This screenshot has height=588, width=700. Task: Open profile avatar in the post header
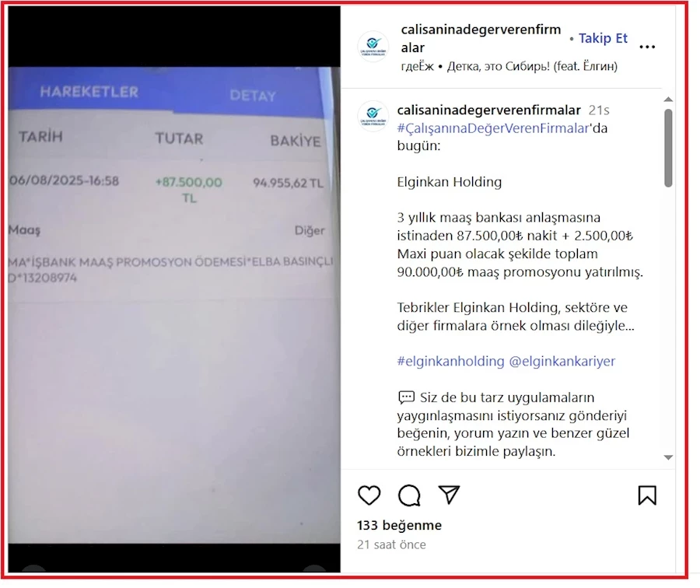point(373,46)
